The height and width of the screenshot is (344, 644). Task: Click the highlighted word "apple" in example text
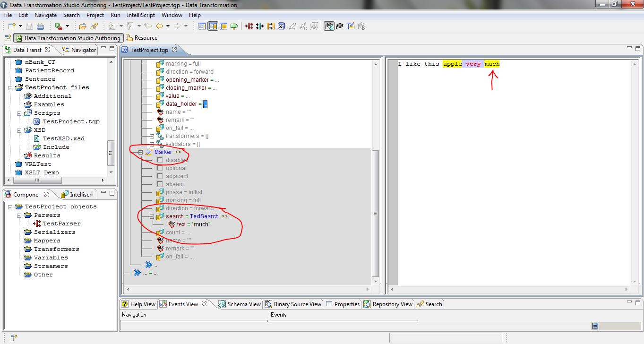tap(452, 64)
